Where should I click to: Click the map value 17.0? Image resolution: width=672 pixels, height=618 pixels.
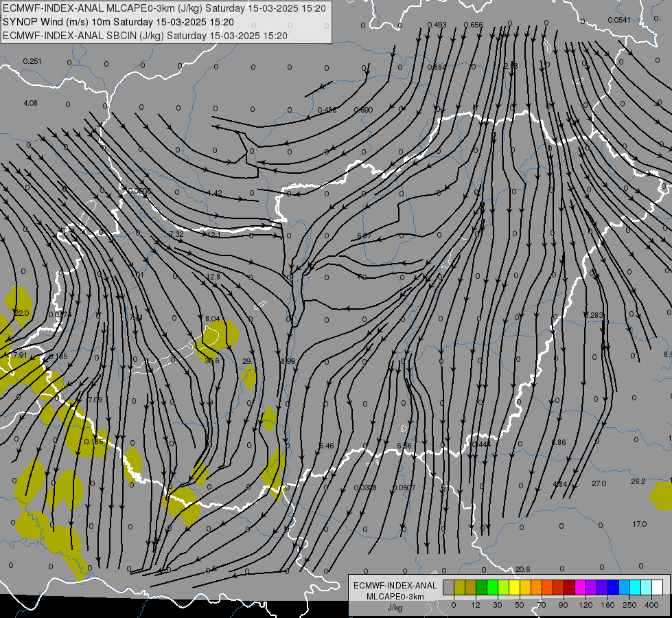[640, 524]
